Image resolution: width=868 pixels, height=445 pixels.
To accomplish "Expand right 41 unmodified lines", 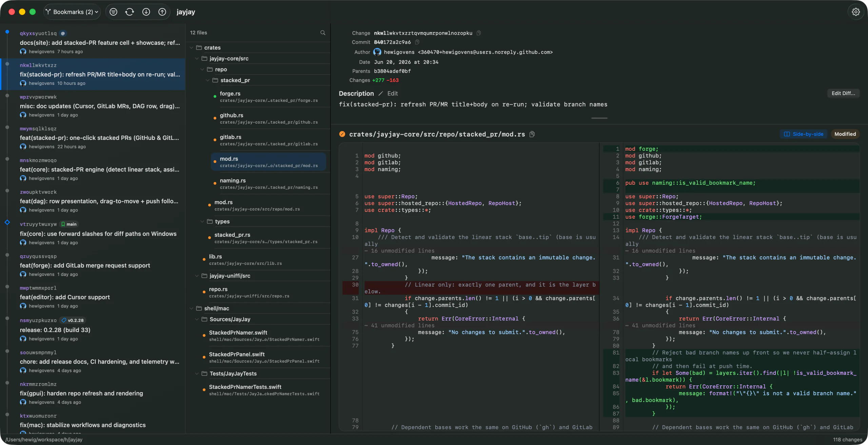I will point(660,325).
